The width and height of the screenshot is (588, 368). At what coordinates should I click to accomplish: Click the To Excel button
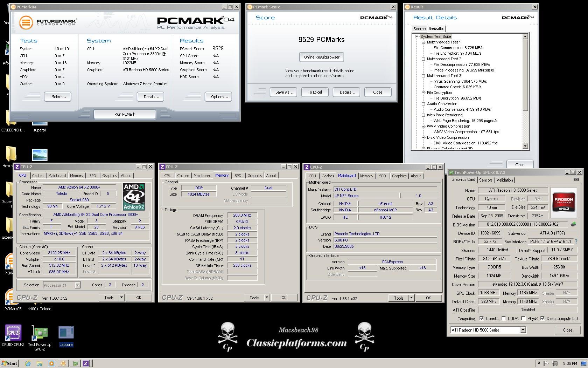tap(315, 92)
